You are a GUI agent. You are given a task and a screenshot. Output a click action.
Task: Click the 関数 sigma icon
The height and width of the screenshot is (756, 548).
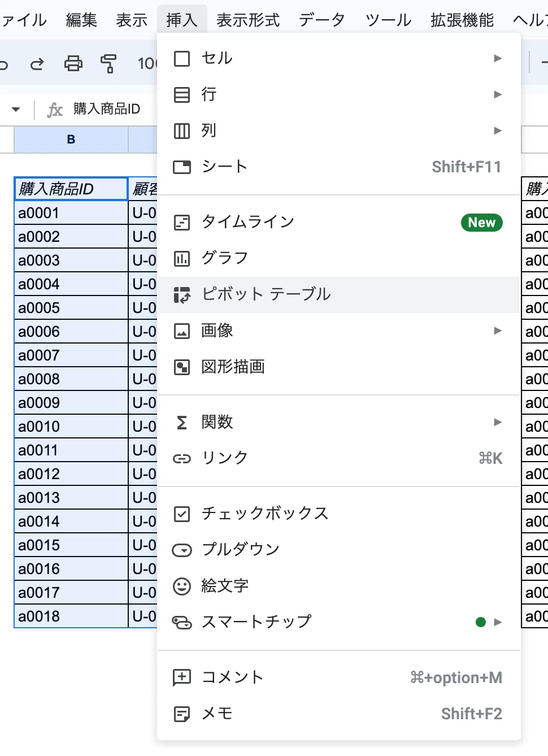[182, 422]
